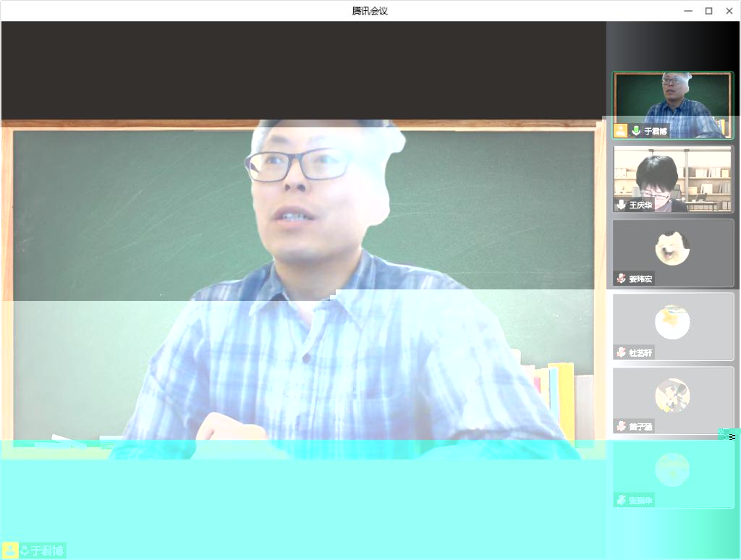Minimize the 腾讯会议 window

point(688,11)
